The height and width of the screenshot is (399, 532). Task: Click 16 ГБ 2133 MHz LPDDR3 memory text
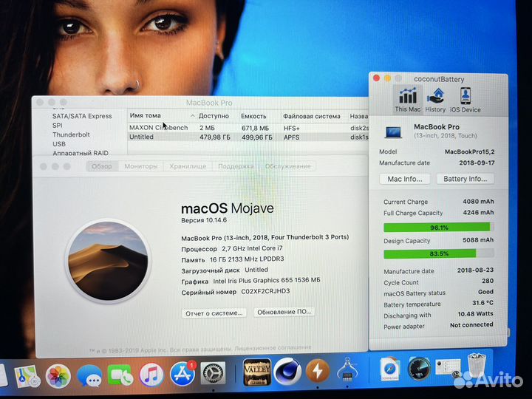pos(247,259)
